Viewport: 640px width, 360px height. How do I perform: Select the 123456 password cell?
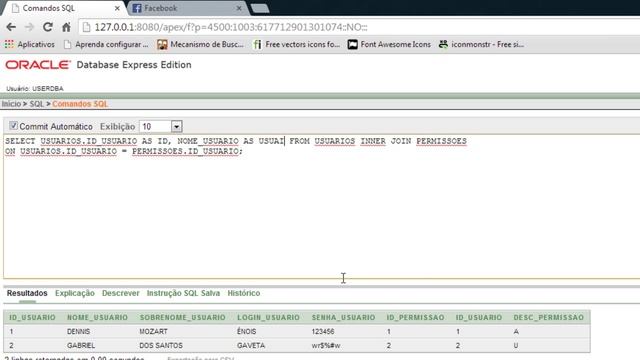[323, 331]
